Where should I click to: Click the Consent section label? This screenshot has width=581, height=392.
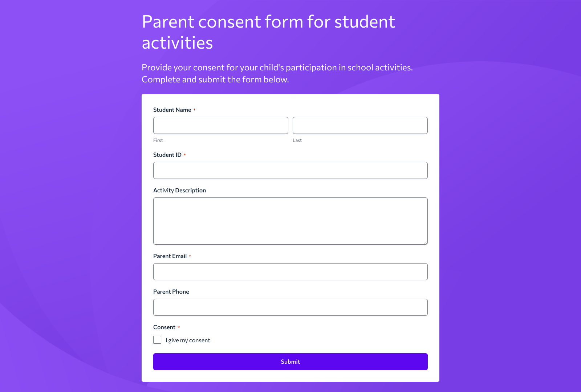(163, 327)
